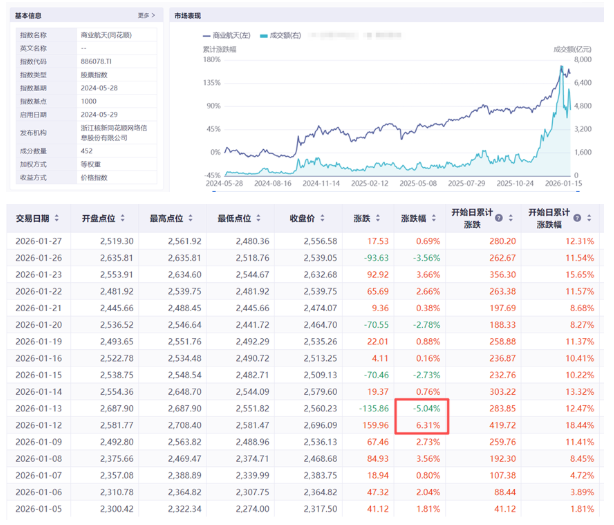614x525 pixels.
Task: Select the 159.96 change value
Action: tap(376, 426)
